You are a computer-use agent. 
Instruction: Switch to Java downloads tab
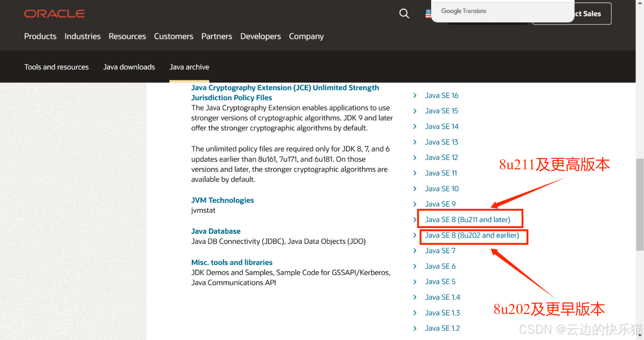(129, 67)
